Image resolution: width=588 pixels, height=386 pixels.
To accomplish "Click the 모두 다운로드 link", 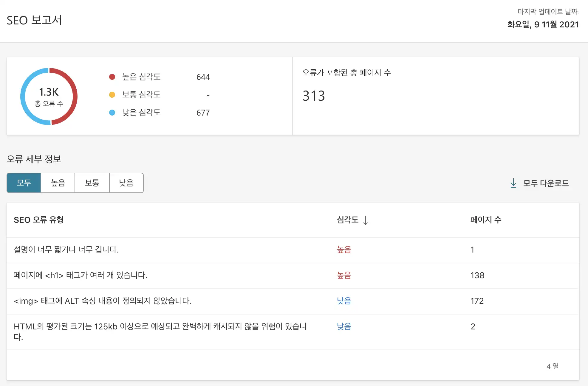I will (545, 183).
